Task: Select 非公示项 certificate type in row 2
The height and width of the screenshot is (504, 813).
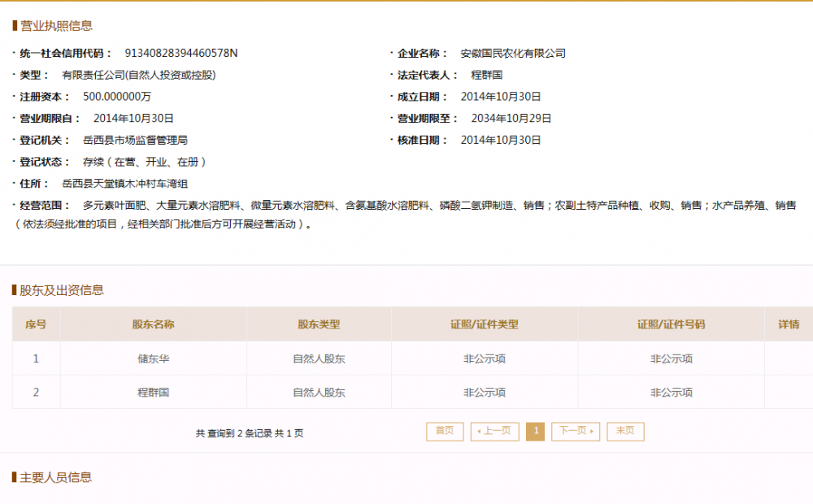Action: tap(485, 393)
